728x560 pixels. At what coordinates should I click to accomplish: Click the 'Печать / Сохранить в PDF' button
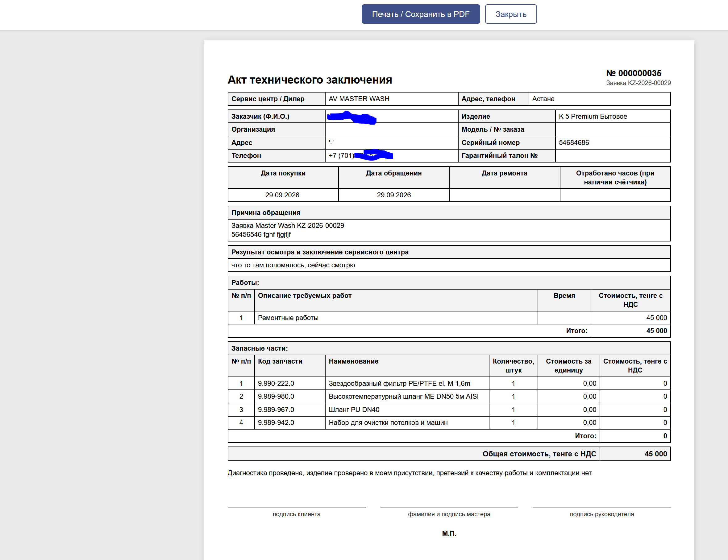pyautogui.click(x=421, y=14)
